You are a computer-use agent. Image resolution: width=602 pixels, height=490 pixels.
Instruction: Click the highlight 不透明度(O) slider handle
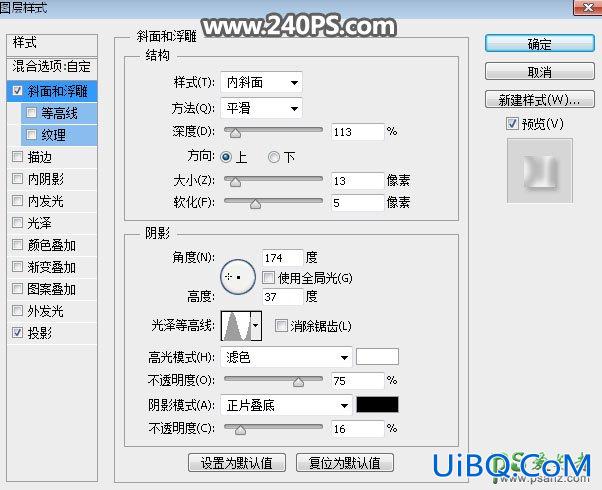[x=298, y=382]
